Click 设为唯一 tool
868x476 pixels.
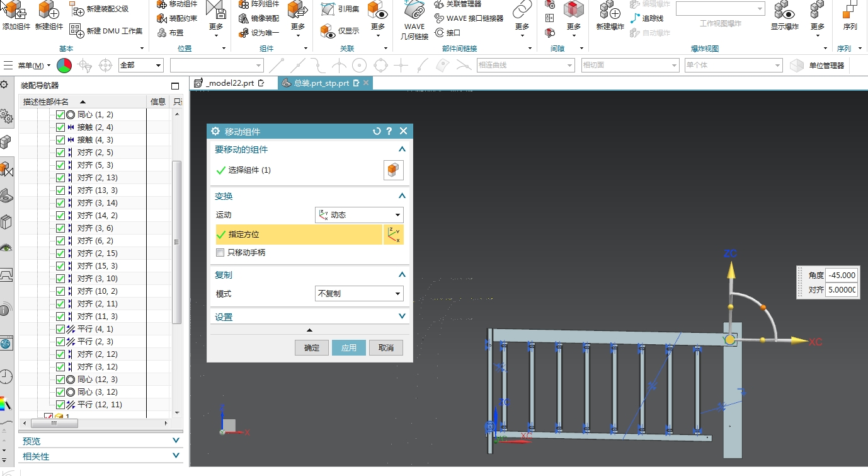click(259, 33)
